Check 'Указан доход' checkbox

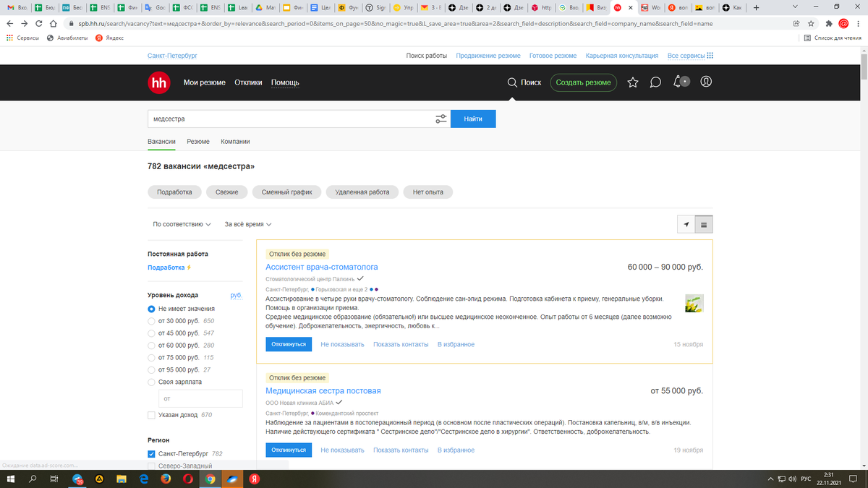pyautogui.click(x=151, y=415)
